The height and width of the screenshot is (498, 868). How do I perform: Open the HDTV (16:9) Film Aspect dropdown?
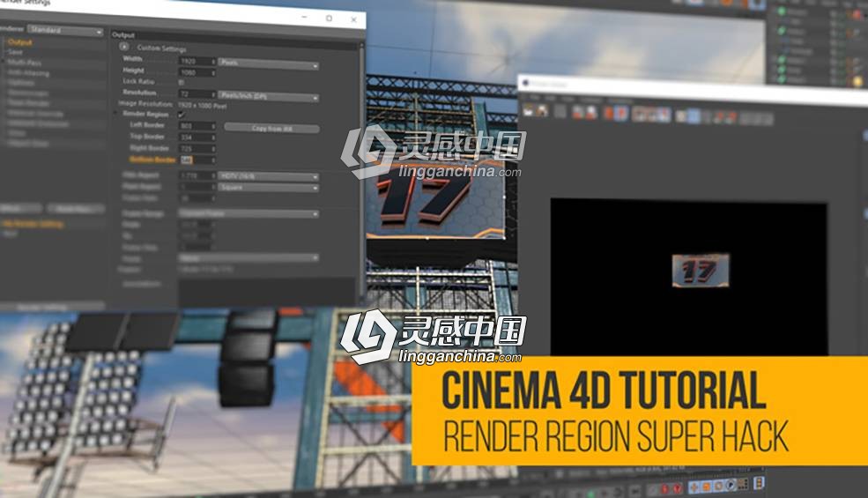[x=269, y=176]
